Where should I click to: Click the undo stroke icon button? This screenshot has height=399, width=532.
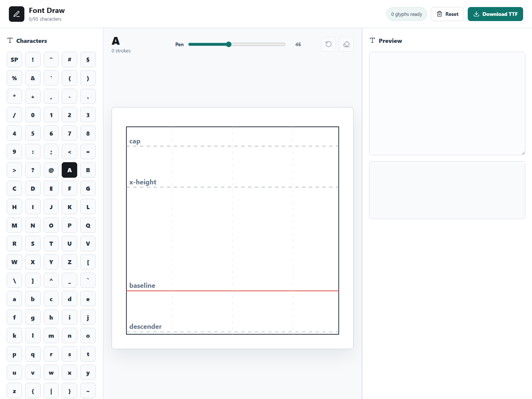tap(328, 44)
